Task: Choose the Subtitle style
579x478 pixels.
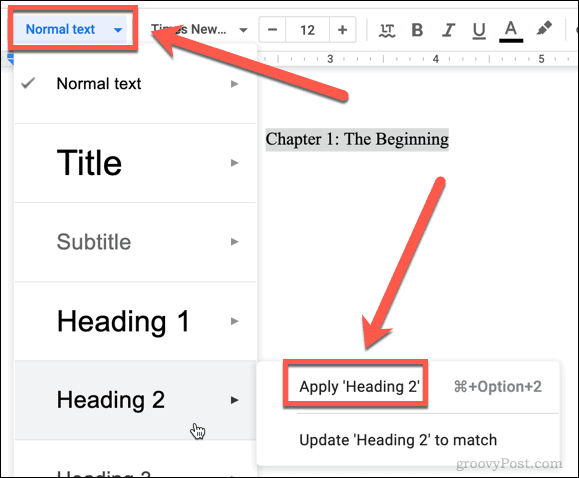Action: (x=135, y=242)
